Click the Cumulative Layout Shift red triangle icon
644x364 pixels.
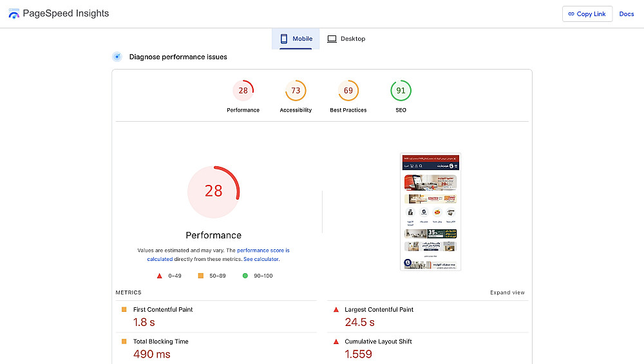point(336,341)
